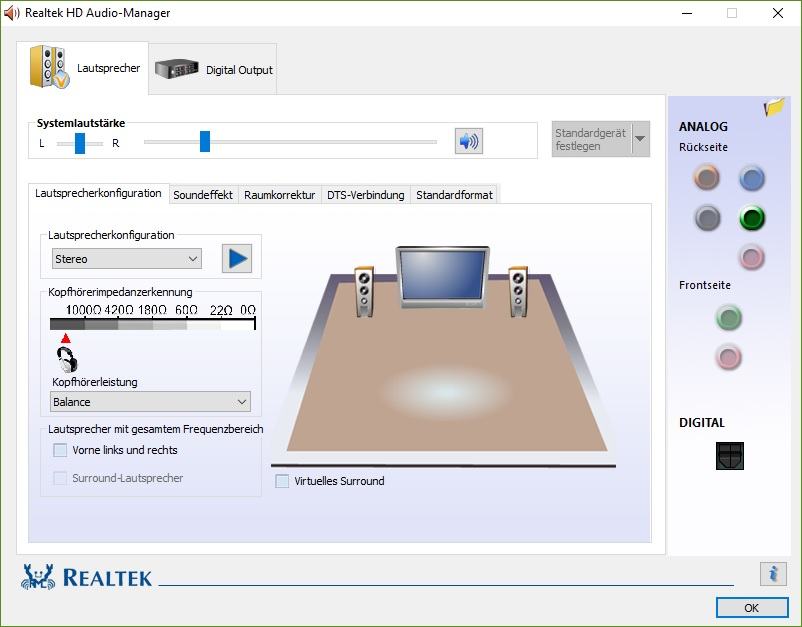The width and height of the screenshot is (802, 627).
Task: Click the L/R balance slider handle
Action: click(x=80, y=143)
